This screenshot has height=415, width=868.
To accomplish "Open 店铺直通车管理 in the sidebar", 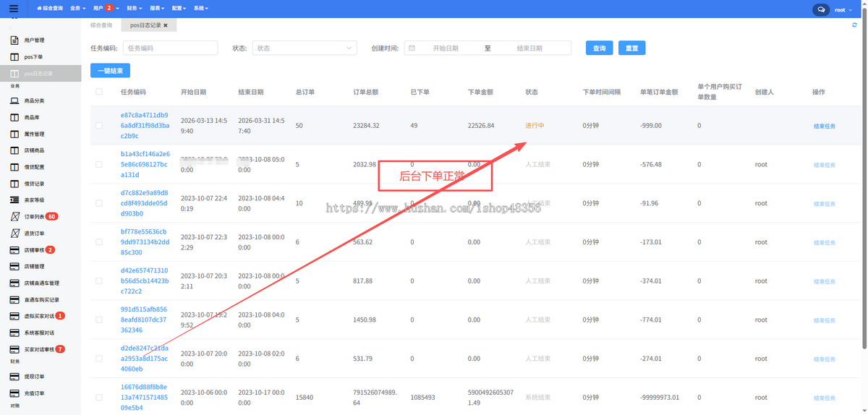I will pyautogui.click(x=41, y=283).
